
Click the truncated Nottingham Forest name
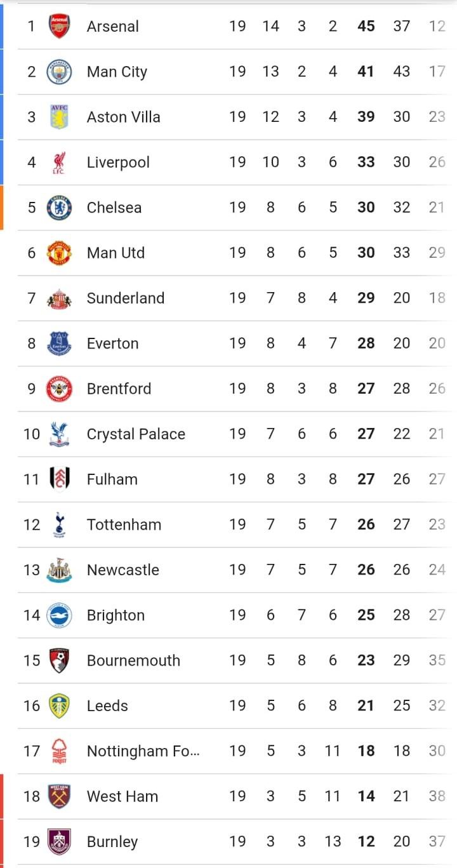pyautogui.click(x=143, y=751)
